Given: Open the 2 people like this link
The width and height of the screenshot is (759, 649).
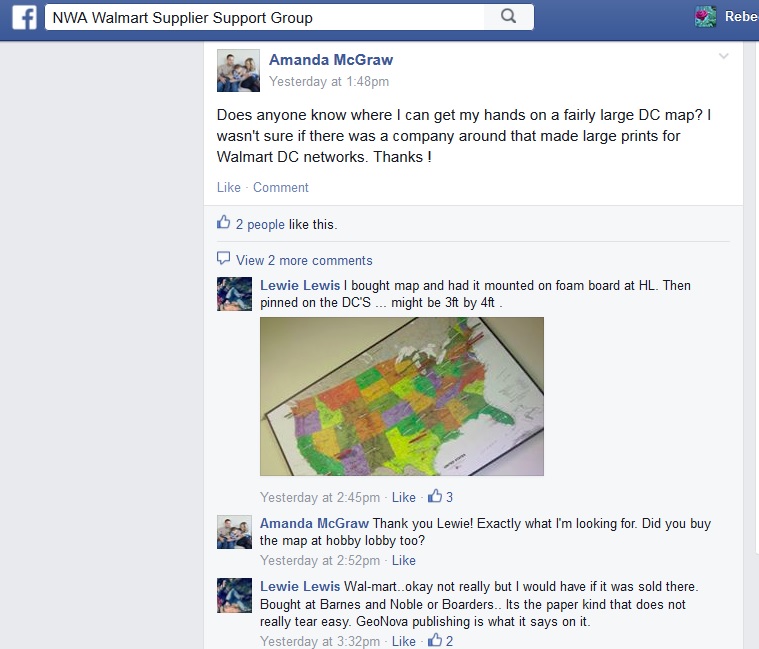Looking at the screenshot, I should click(260, 225).
